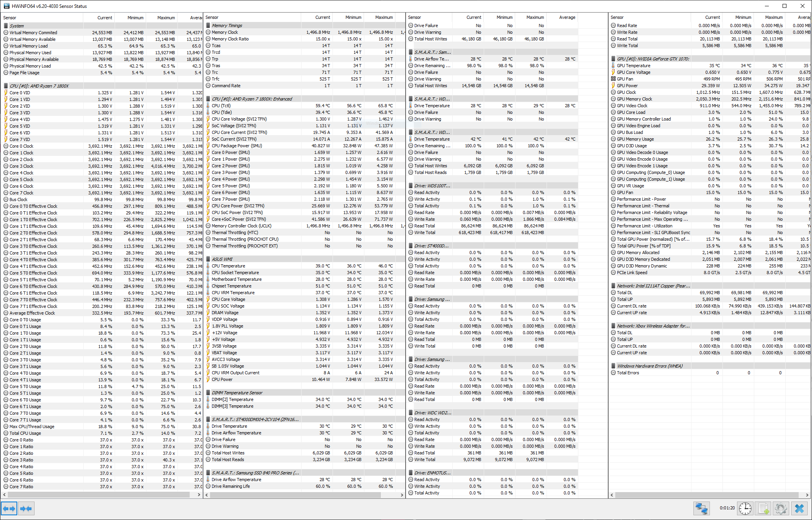
Task: Select the CPU [#0]: AMD Ryzen 7 1800X header
Action: 39,86
